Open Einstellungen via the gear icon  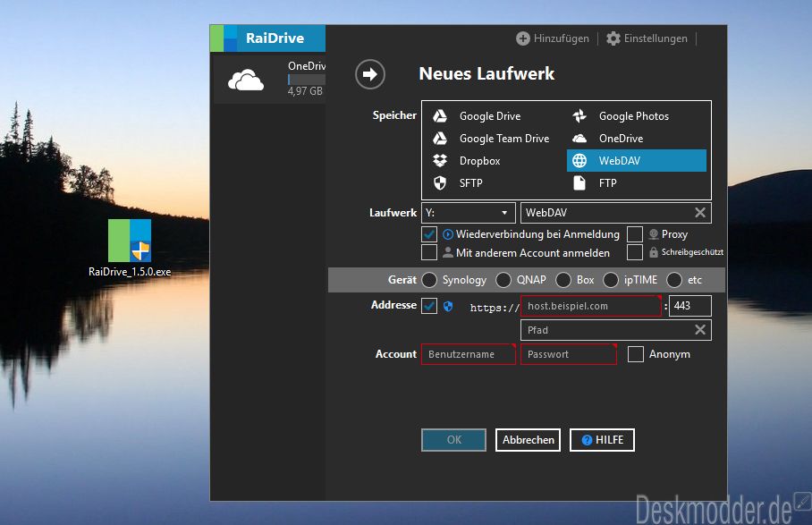(613, 38)
